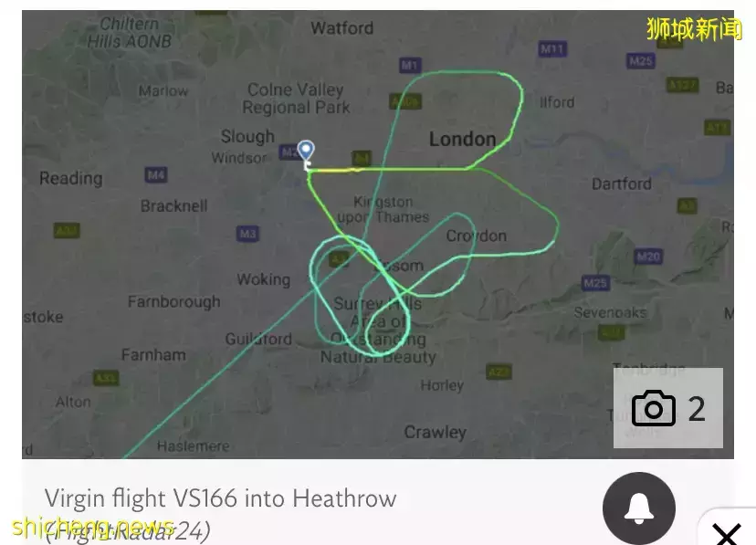Click the M4 motorway badge
Viewport: 756px width, 545px height.
(156, 175)
